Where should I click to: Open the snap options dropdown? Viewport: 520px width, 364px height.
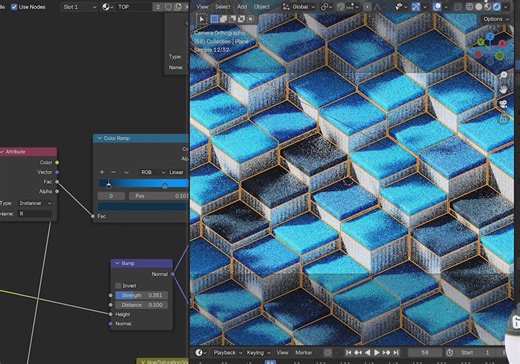(353, 7)
